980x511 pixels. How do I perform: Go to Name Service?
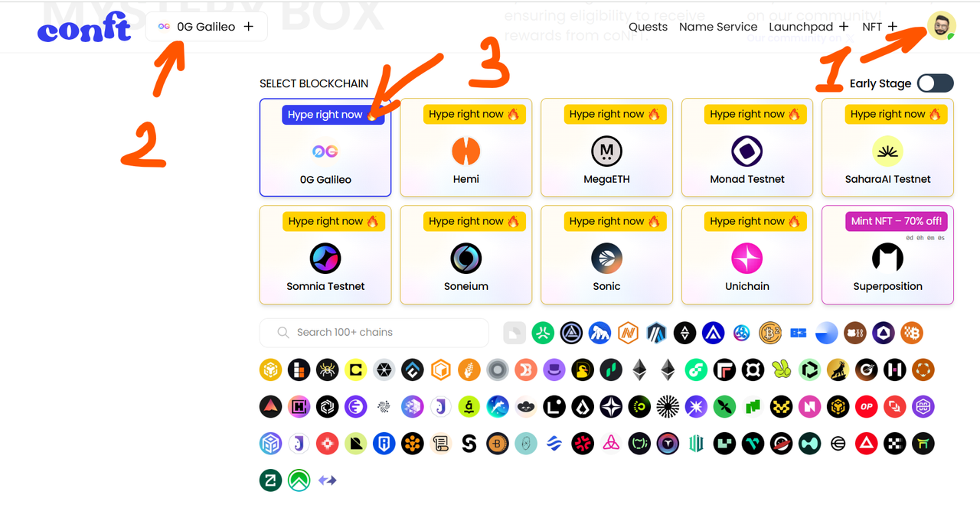718,27
